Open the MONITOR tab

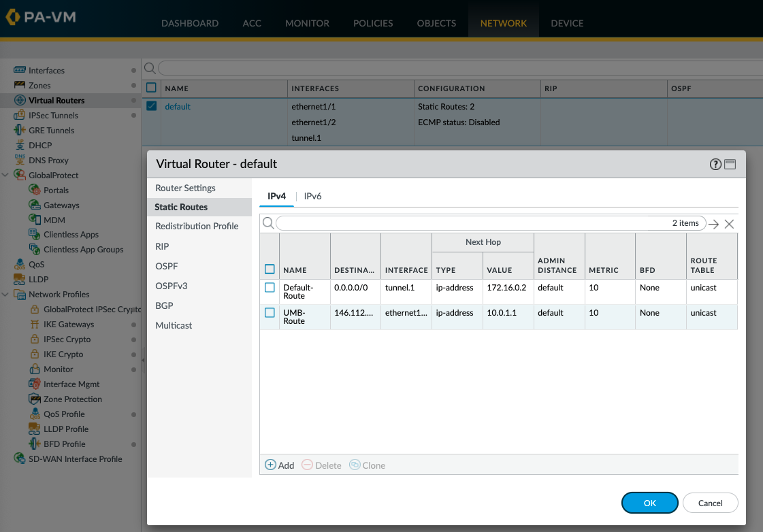coord(307,23)
